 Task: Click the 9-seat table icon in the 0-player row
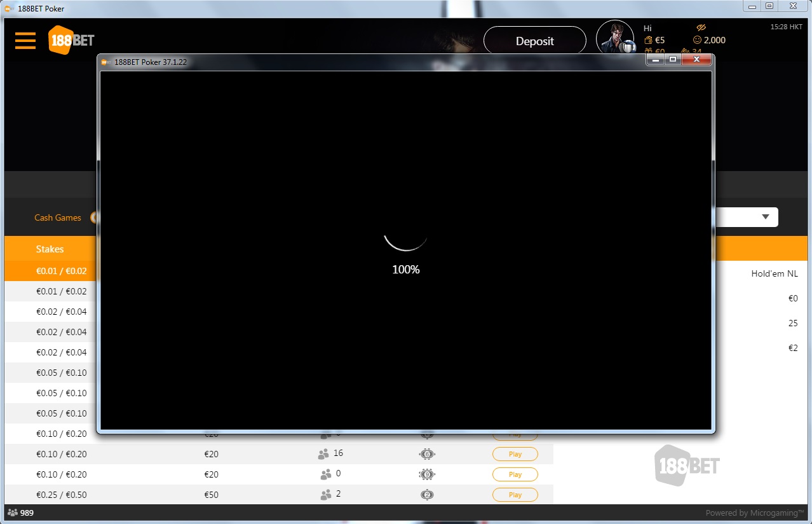coord(427,474)
